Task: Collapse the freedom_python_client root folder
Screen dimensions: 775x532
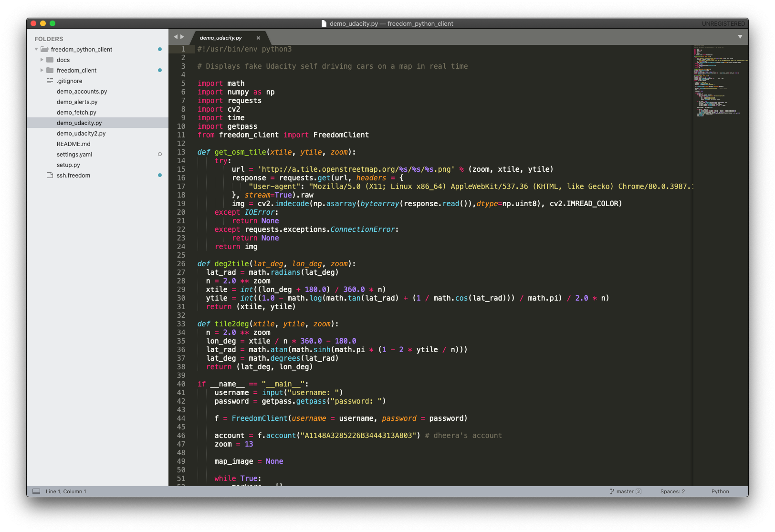Action: (36, 49)
